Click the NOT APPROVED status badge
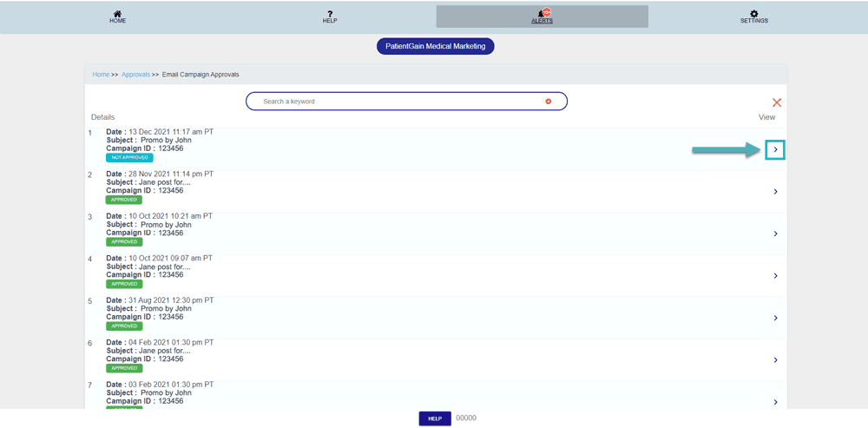 click(129, 158)
